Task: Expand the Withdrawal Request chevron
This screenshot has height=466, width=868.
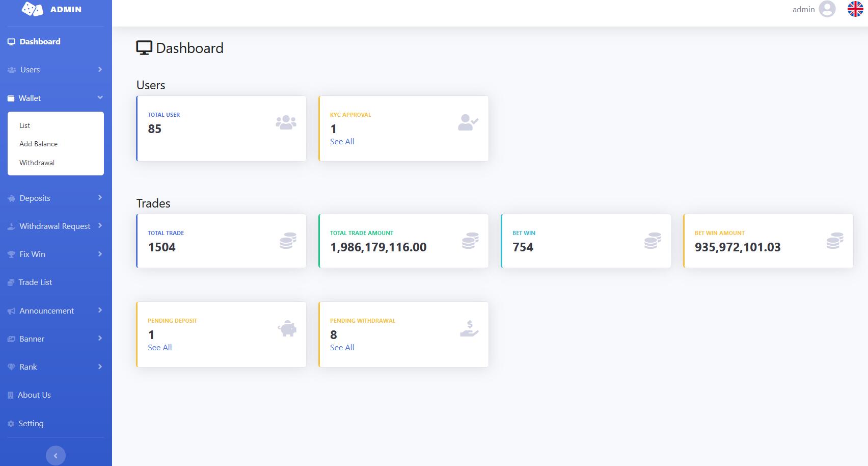Action: (x=100, y=225)
